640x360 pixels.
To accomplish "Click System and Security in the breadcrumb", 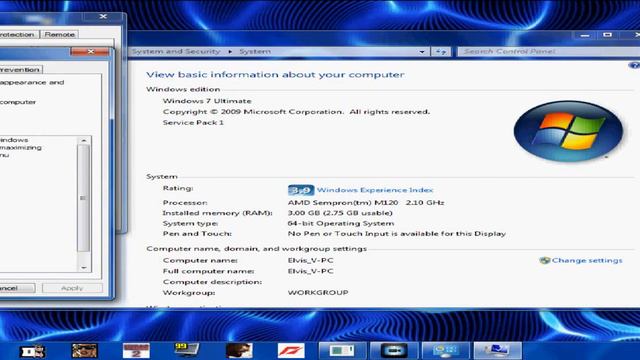I will [x=176, y=51].
